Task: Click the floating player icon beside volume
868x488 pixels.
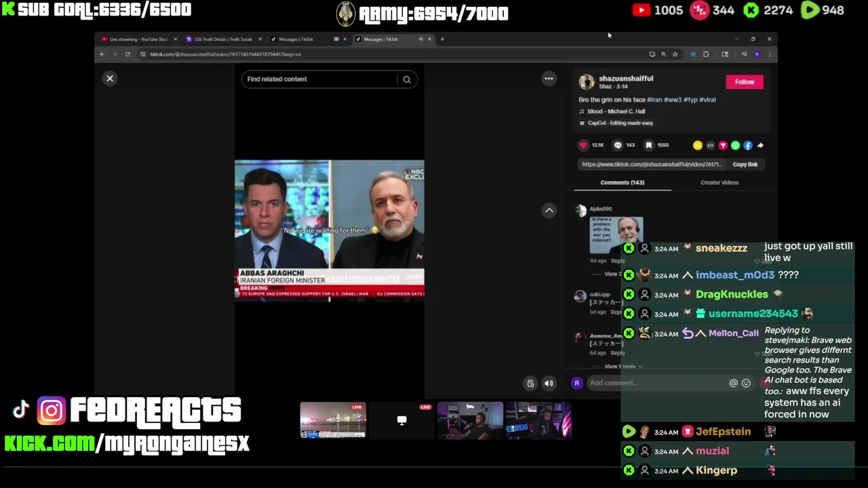Action: pos(530,384)
